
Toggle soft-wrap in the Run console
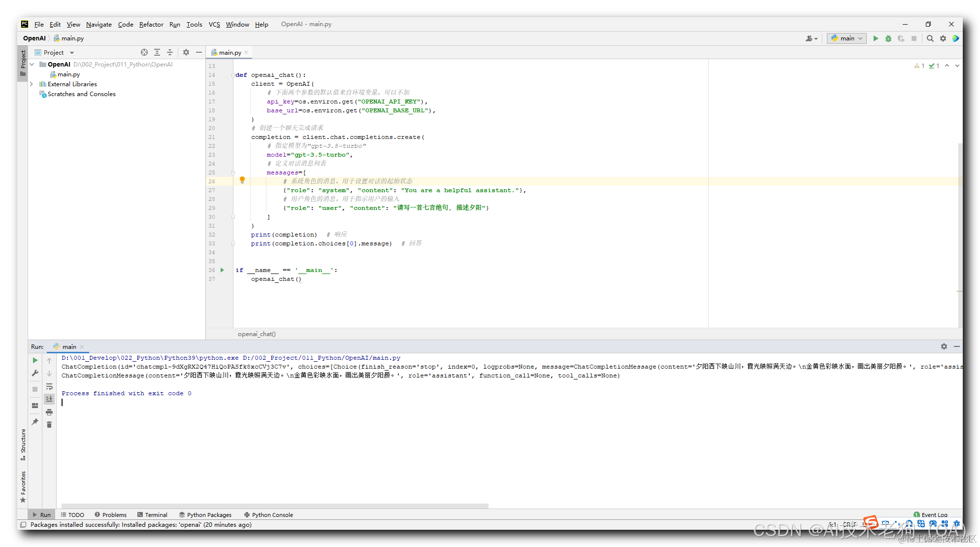coord(49,386)
